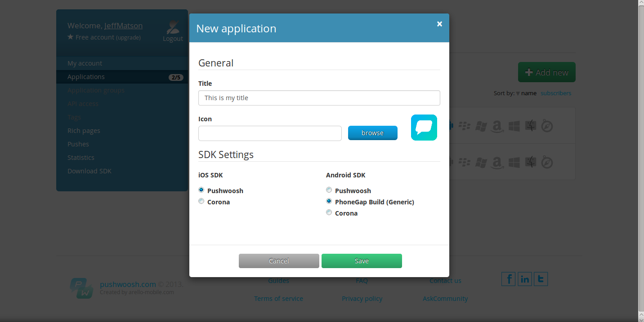
Task: Click the Windows 8 icon in the lower app row
Action: tap(514, 163)
